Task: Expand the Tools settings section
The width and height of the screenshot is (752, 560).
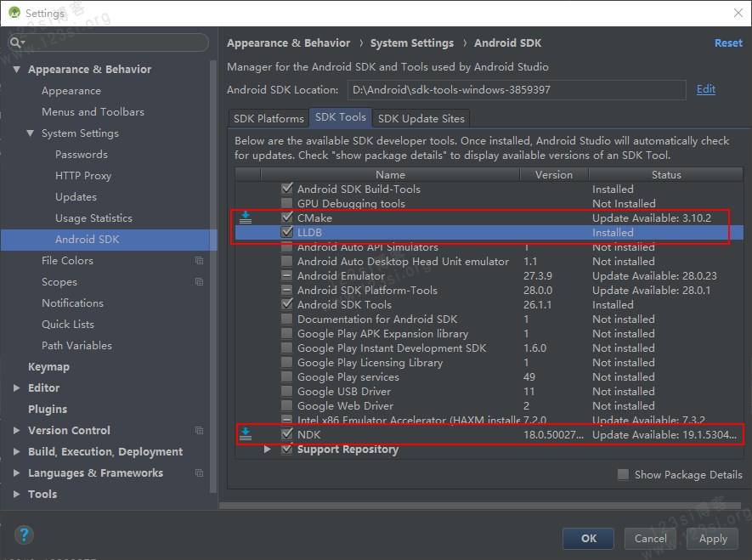Action: point(17,494)
